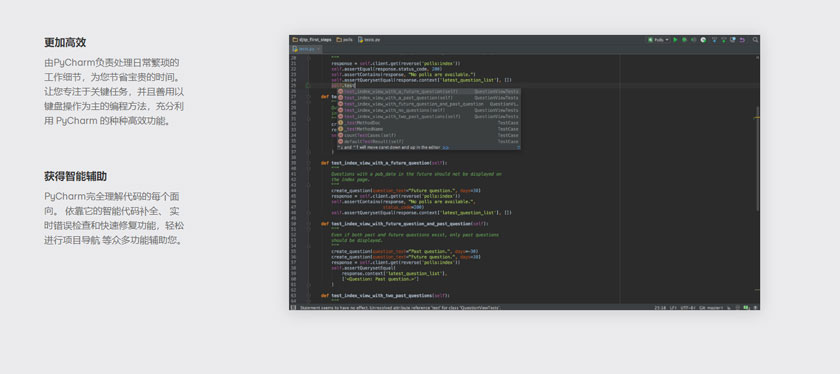Image resolution: width=840 pixels, height=374 pixels.
Task: Open the Search Everywhere magnifier icon
Action: point(755,40)
